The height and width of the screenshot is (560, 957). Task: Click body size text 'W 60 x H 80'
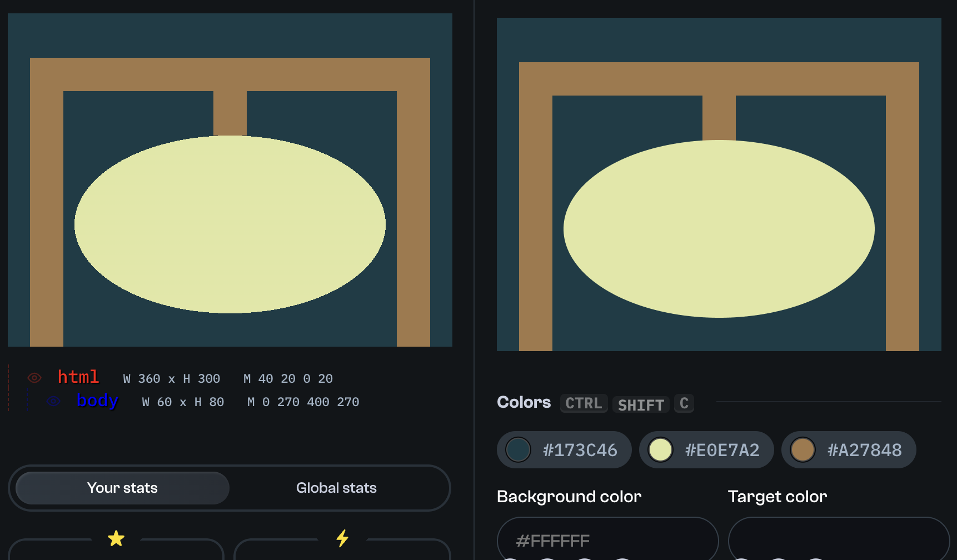pos(183,402)
